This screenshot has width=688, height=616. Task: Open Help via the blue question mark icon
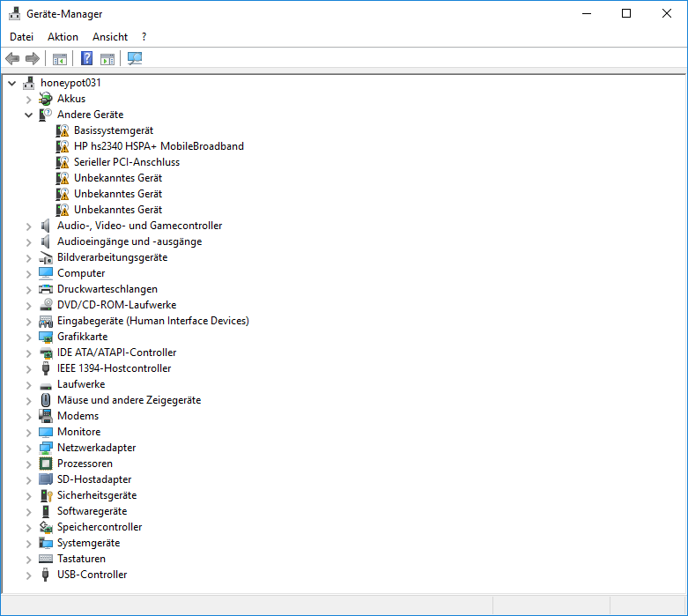[87, 58]
